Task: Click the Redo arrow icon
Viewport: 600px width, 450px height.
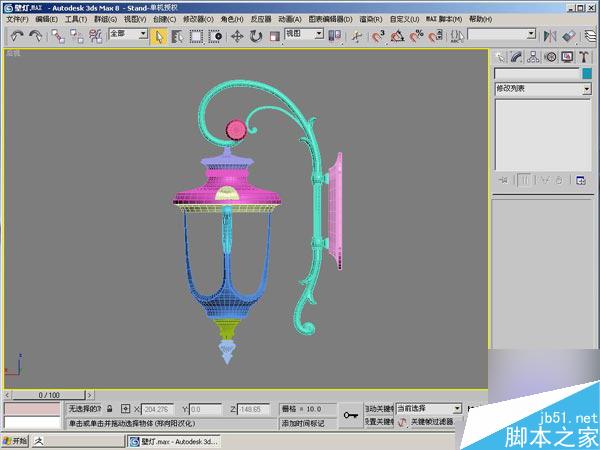Action: pyautogui.click(x=36, y=36)
